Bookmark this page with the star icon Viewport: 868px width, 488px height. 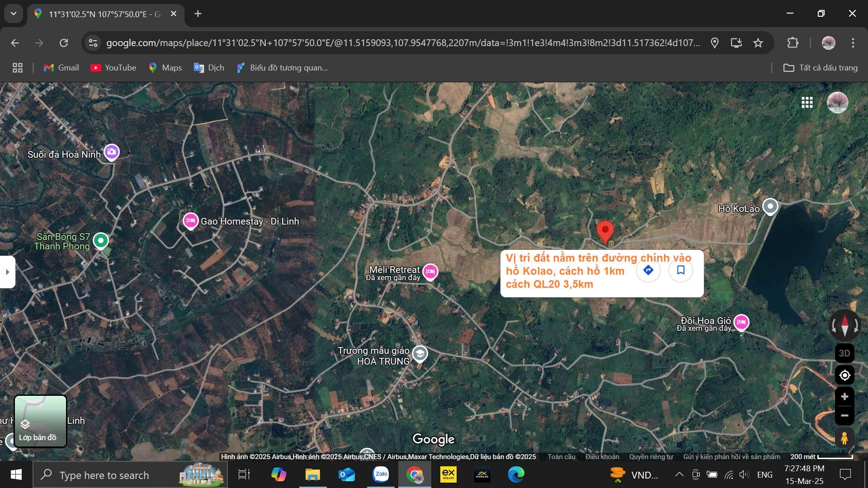(x=758, y=43)
